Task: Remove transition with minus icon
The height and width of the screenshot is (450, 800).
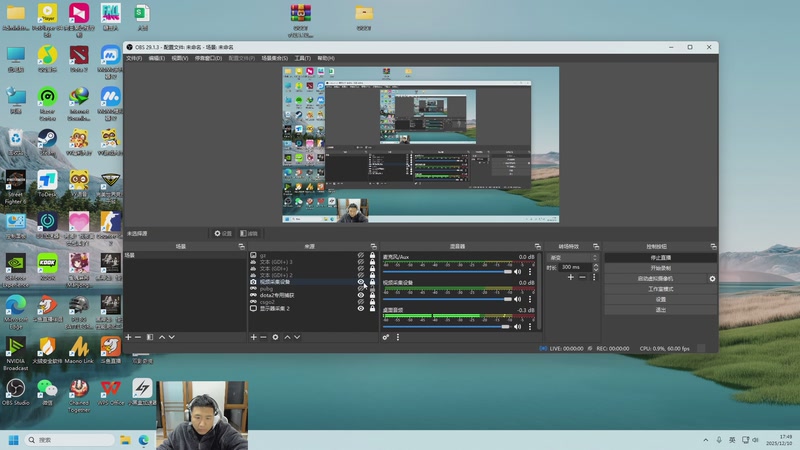Action: pyautogui.click(x=582, y=277)
